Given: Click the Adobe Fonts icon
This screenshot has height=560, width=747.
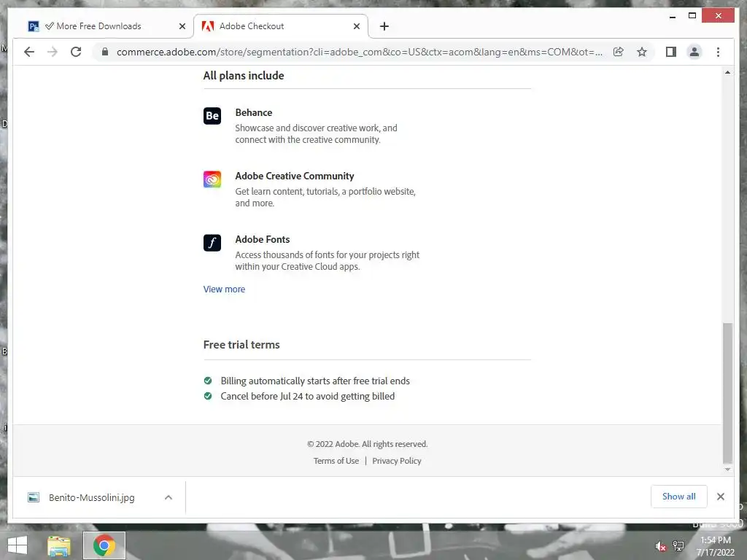Looking at the screenshot, I should (212, 243).
